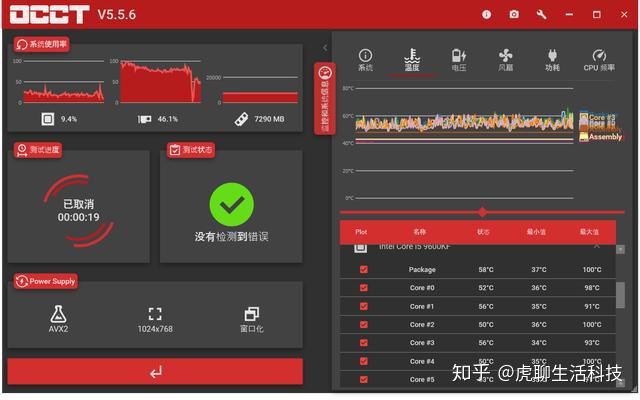The width and height of the screenshot is (640, 400).
Task: Switch to the CPU 频率 tab
Action: (599, 60)
